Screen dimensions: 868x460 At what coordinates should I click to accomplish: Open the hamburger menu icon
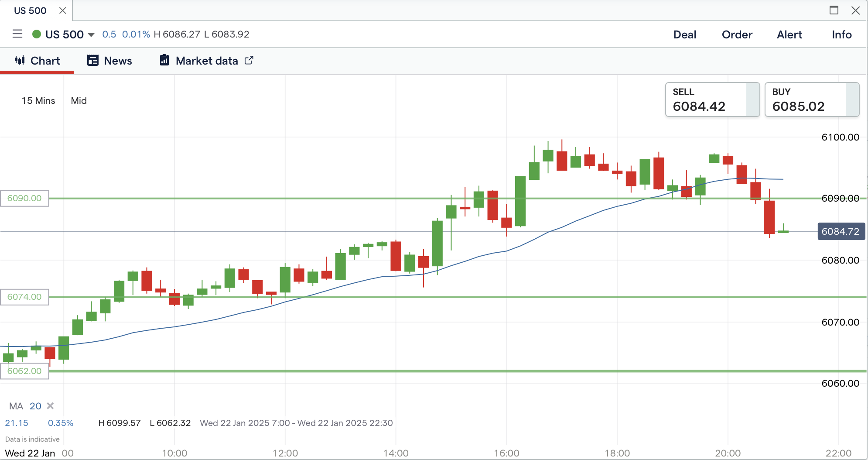click(x=17, y=34)
